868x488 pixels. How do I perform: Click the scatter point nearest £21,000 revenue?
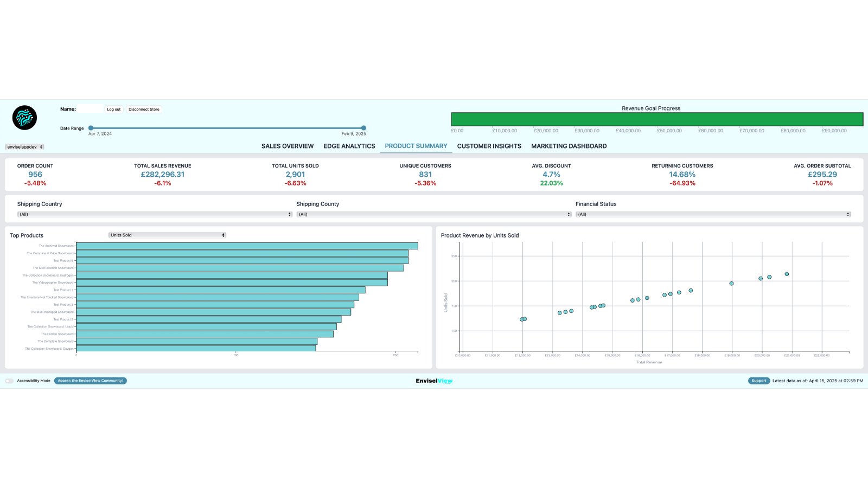[x=787, y=274]
